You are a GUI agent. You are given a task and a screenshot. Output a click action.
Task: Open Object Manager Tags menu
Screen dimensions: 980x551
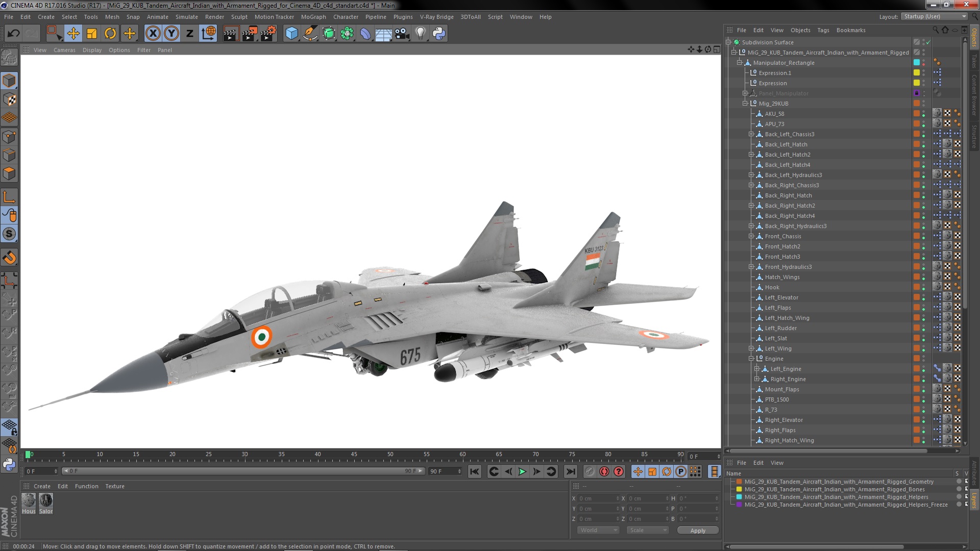click(x=823, y=30)
